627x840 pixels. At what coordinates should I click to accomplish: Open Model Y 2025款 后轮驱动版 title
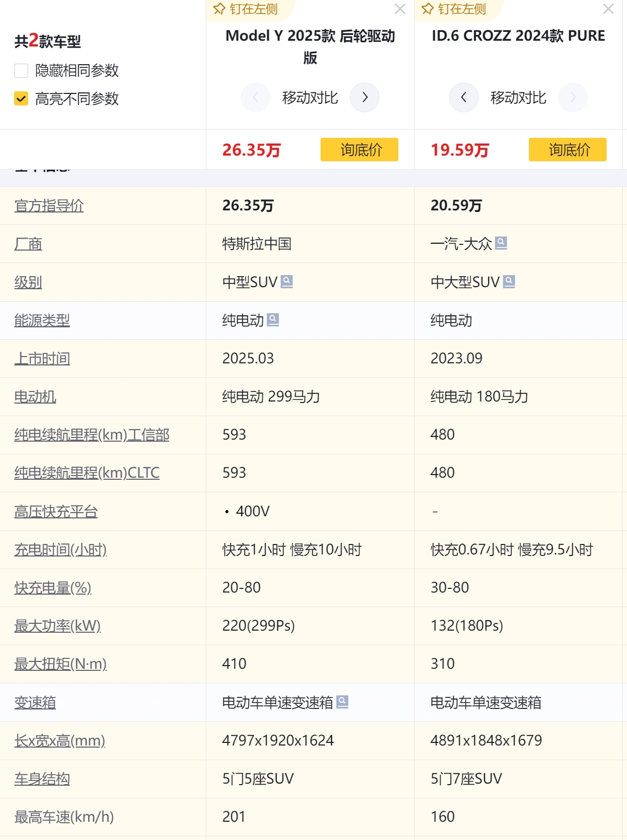(310, 46)
